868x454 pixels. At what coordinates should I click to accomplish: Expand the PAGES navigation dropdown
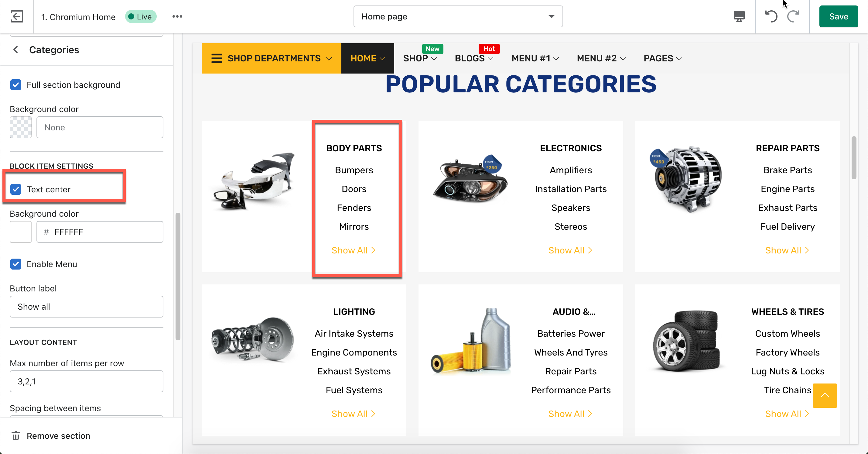(x=662, y=58)
